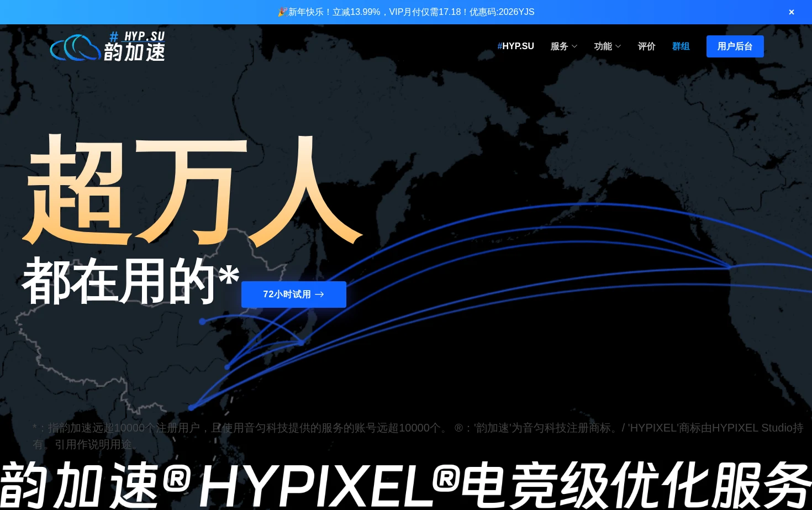812x510 pixels.
Task: Start the 72小时试用 trial
Action: 294,295
